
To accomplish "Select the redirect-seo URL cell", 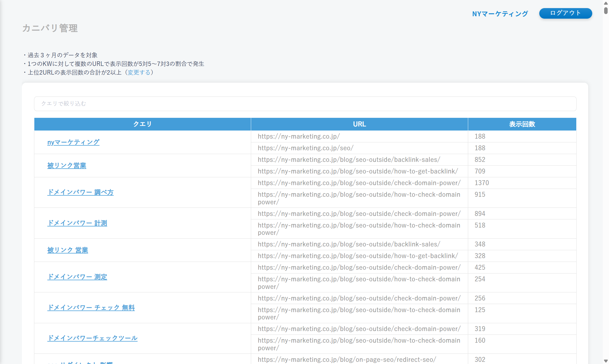I will click(x=360, y=359).
